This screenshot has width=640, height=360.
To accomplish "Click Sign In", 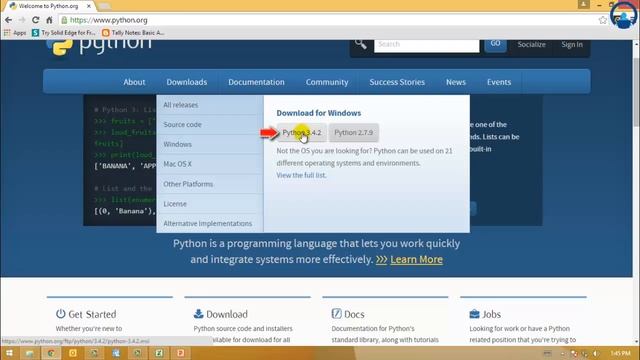I will 571,44.
